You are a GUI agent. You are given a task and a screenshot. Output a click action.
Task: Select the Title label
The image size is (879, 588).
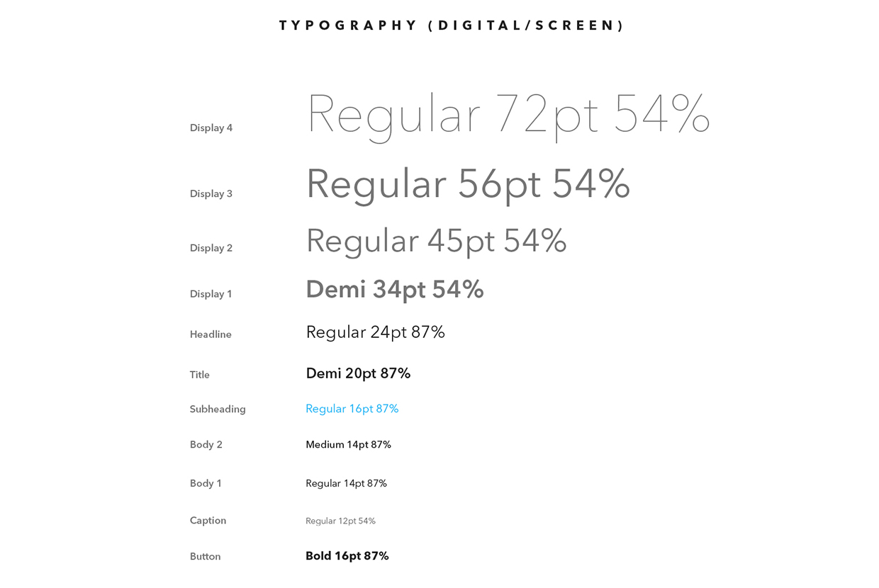click(x=200, y=375)
